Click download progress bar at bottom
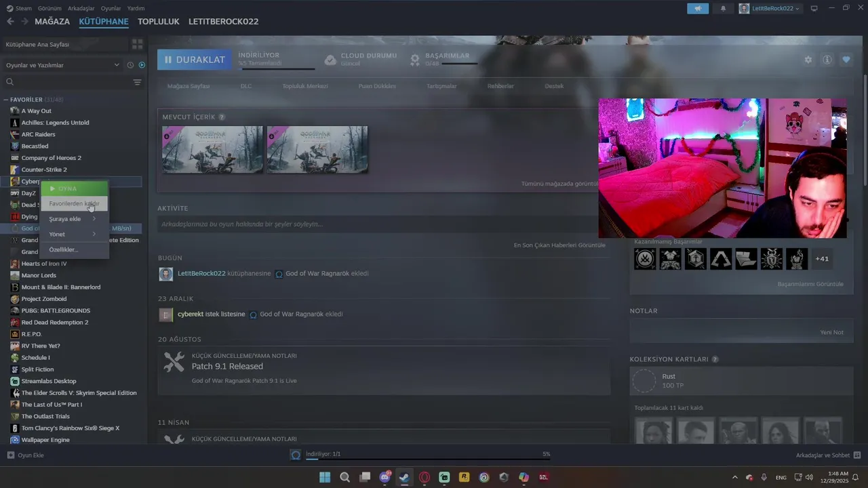 pos(427,460)
